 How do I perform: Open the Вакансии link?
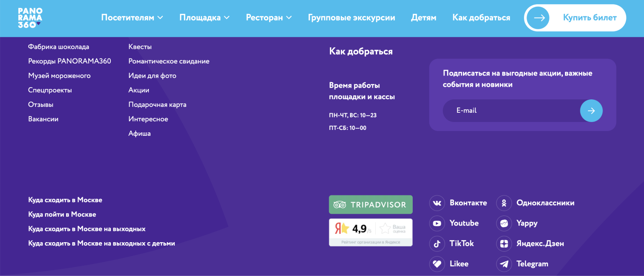click(x=43, y=119)
